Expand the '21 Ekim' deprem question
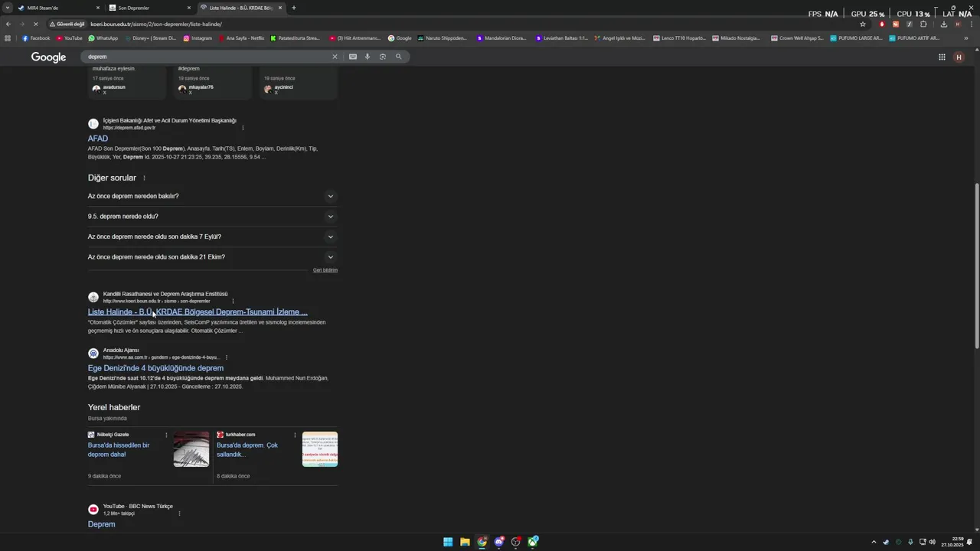This screenshot has height=551, width=980. click(212, 257)
